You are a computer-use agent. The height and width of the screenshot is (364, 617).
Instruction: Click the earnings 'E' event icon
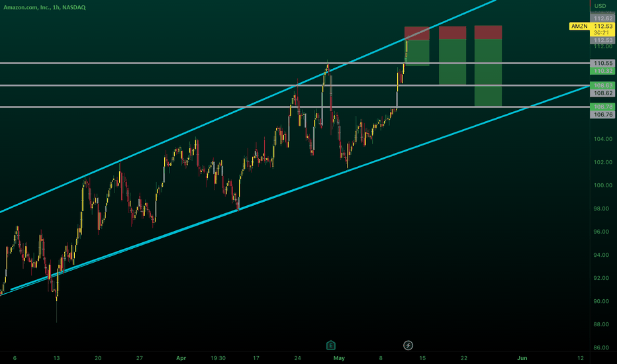coord(330,345)
